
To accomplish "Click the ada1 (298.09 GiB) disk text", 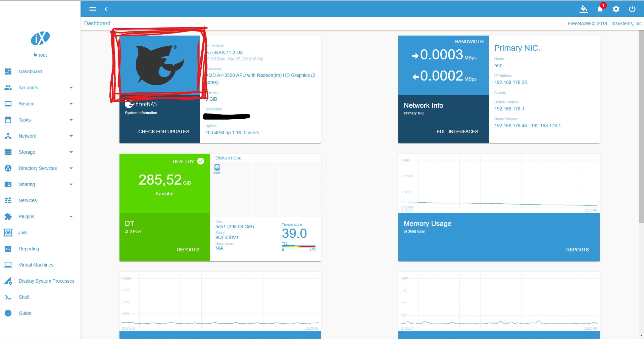I will point(235,227).
